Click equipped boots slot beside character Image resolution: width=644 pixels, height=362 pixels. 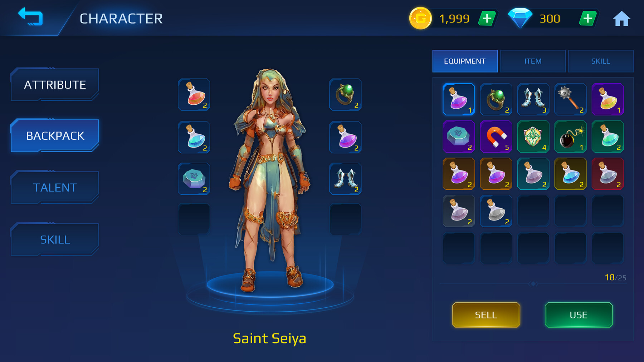click(x=345, y=179)
